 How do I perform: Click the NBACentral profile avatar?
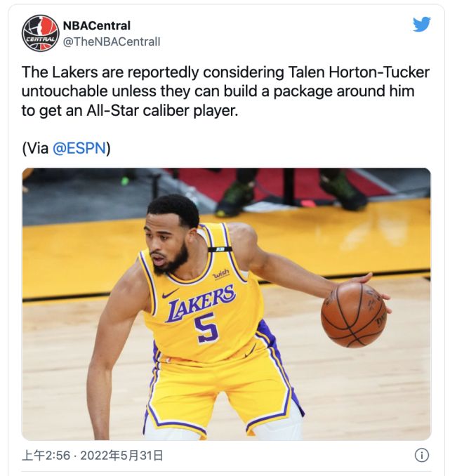pyautogui.click(x=40, y=33)
